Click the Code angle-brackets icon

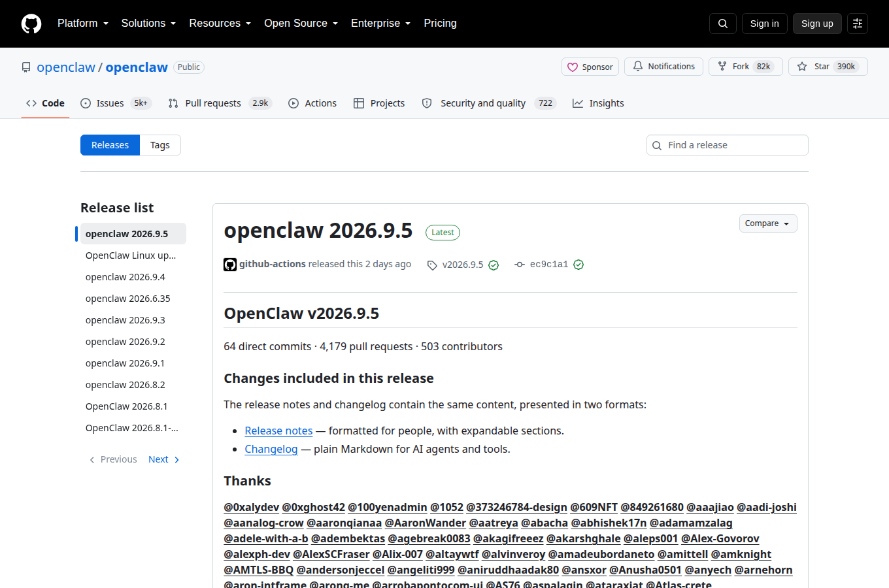click(31, 103)
